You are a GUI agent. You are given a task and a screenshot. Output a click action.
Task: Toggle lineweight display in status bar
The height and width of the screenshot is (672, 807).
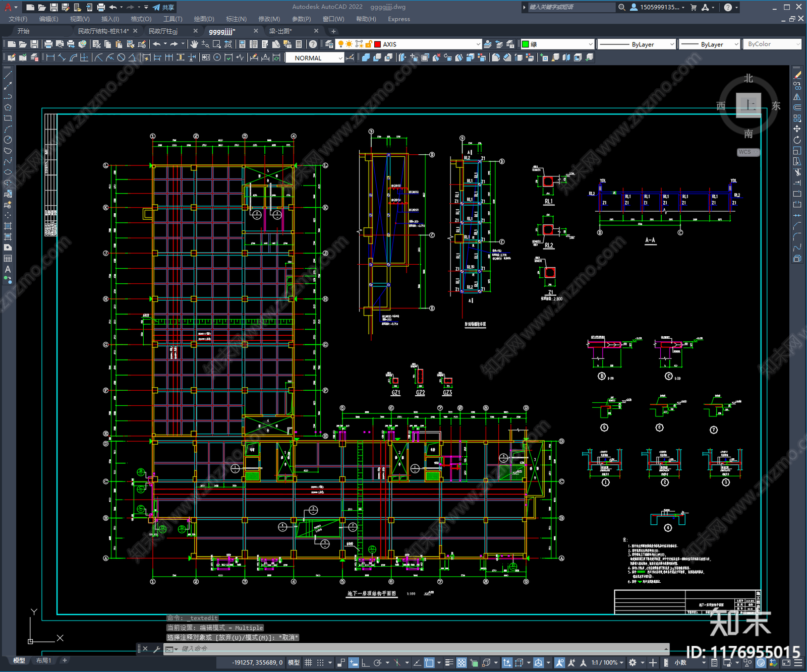click(x=449, y=662)
